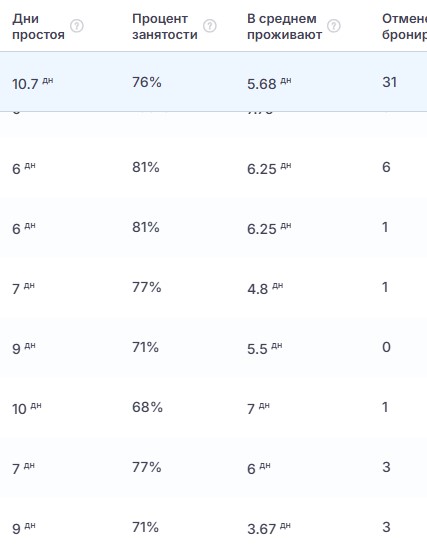Screen dimensions: 427x554
Task: Select the 68% occupancy cell
Action: (x=147, y=407)
